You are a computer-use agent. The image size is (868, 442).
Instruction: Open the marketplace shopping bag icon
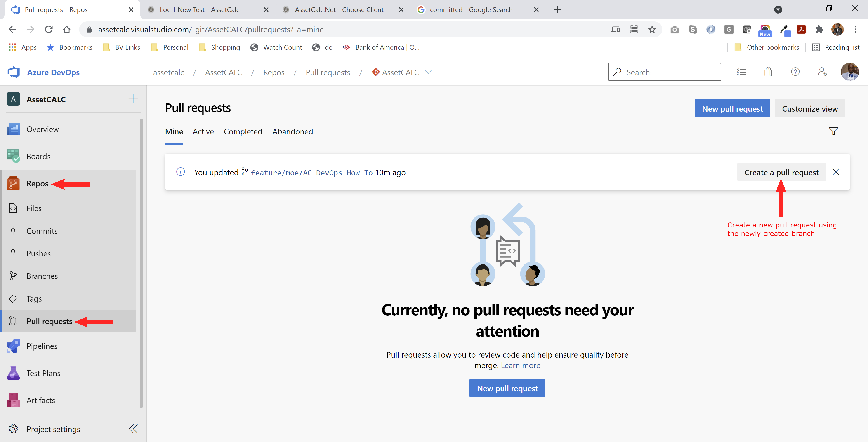click(768, 72)
